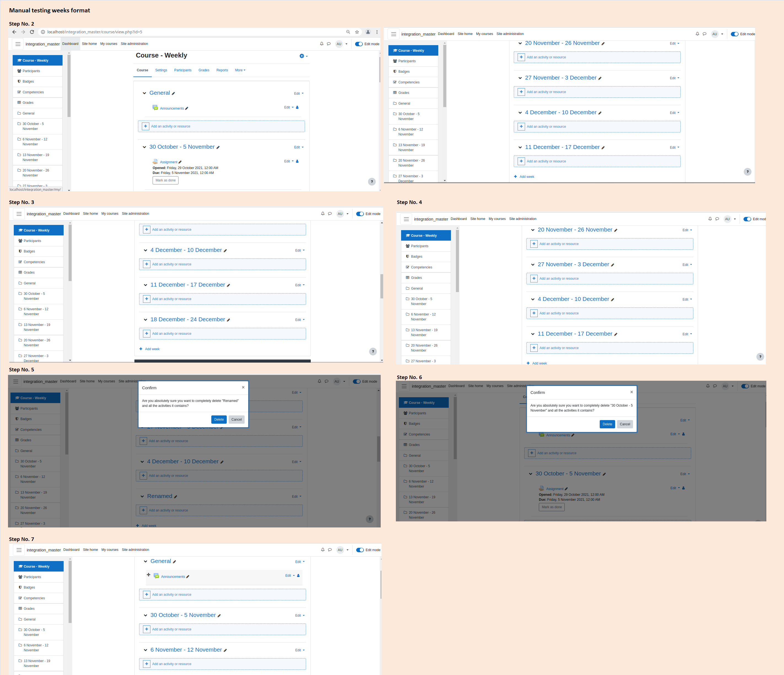Click the Add week plus icon in Step No. 3
This screenshot has height=675, width=784.
[141, 349]
